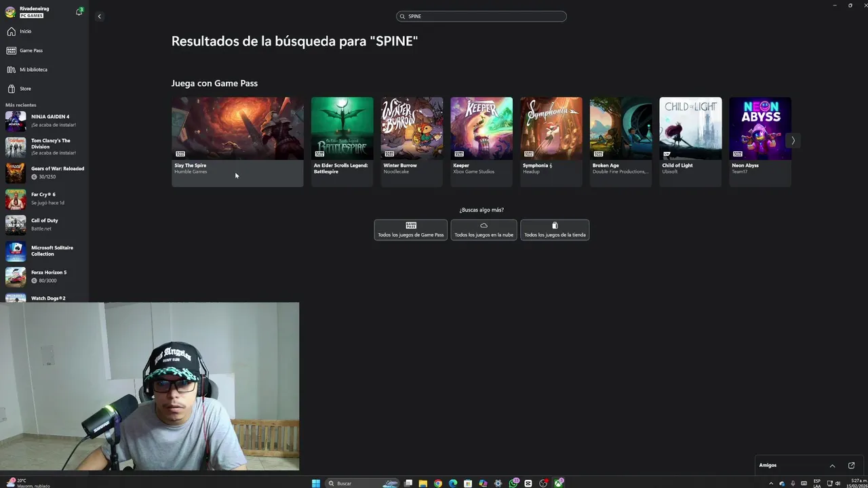Click the Noodlecake publisher text
The height and width of the screenshot is (488, 868).
397,171
